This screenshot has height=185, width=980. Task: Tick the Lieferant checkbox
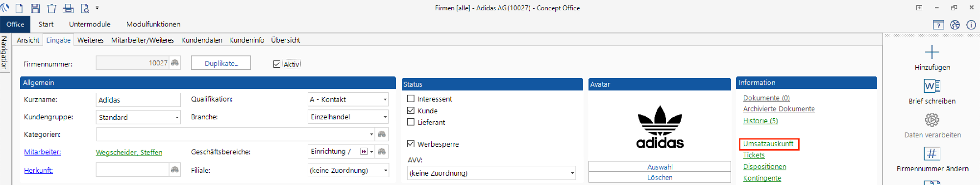(x=411, y=122)
